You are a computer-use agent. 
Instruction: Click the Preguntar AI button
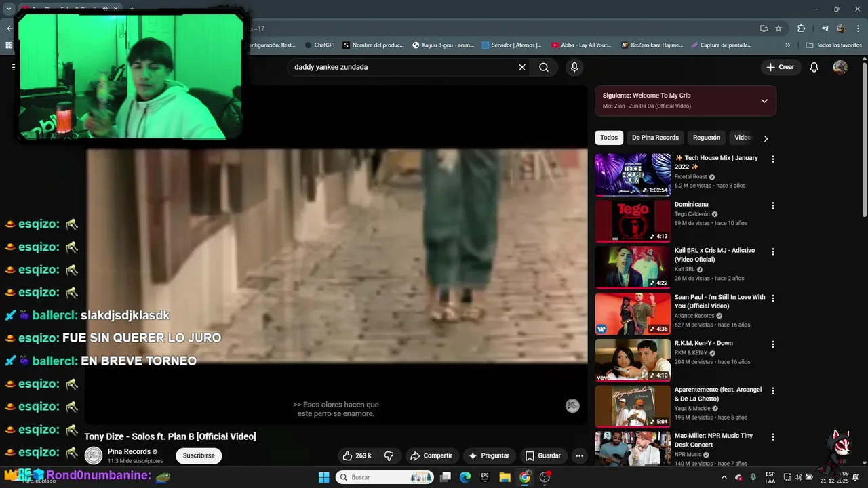[x=488, y=455]
